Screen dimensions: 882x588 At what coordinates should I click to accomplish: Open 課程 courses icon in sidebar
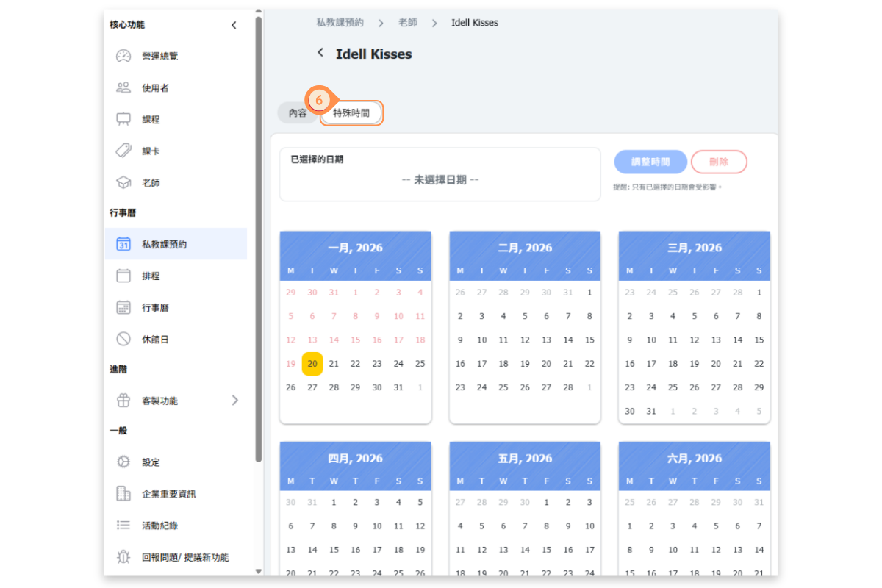(123, 119)
